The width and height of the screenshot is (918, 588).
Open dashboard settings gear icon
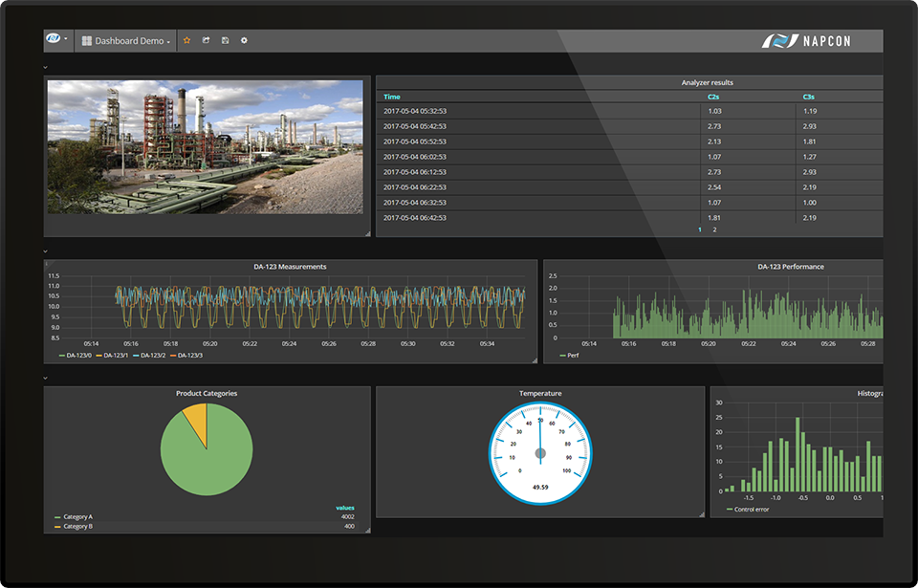pos(244,41)
